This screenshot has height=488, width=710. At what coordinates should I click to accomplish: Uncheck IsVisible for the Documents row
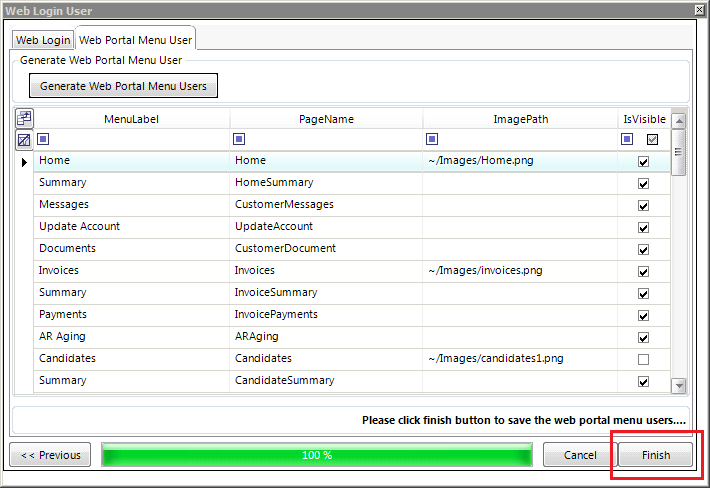[643, 249]
